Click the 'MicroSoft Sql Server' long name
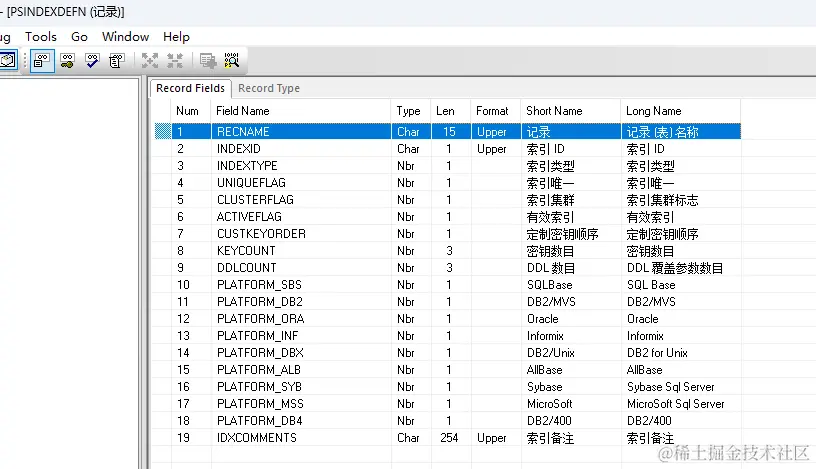 (675, 403)
